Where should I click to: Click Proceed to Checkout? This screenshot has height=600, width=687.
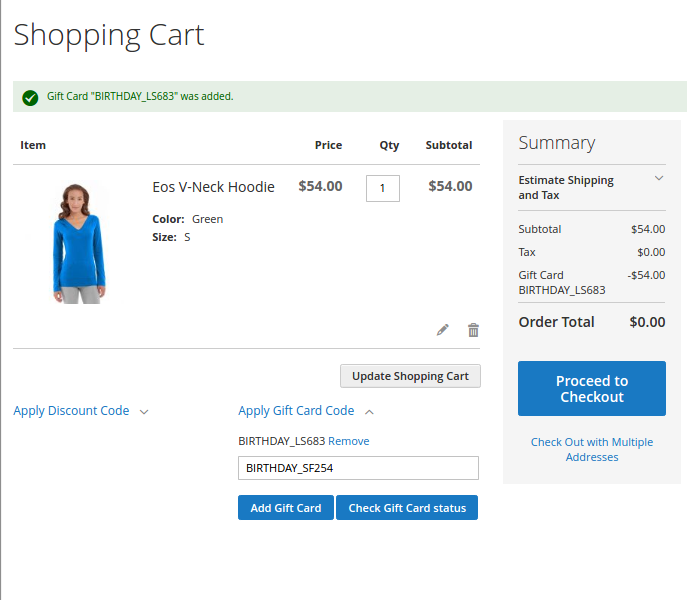click(591, 389)
